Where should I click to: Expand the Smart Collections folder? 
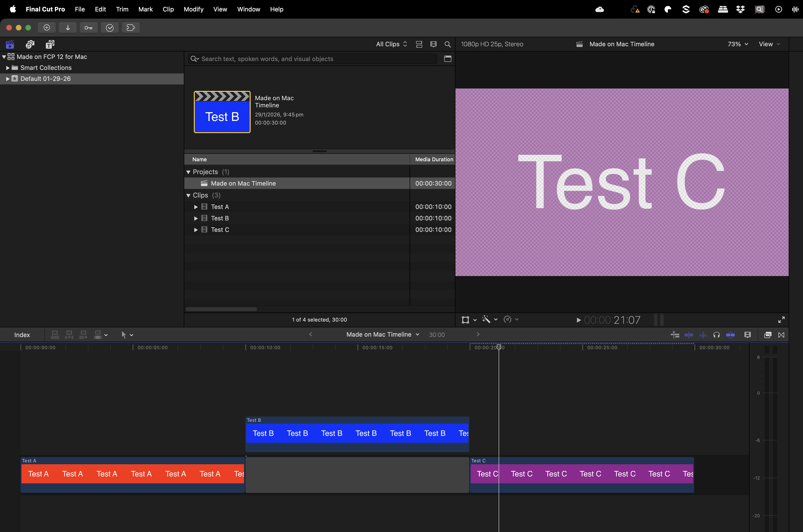coord(7,68)
